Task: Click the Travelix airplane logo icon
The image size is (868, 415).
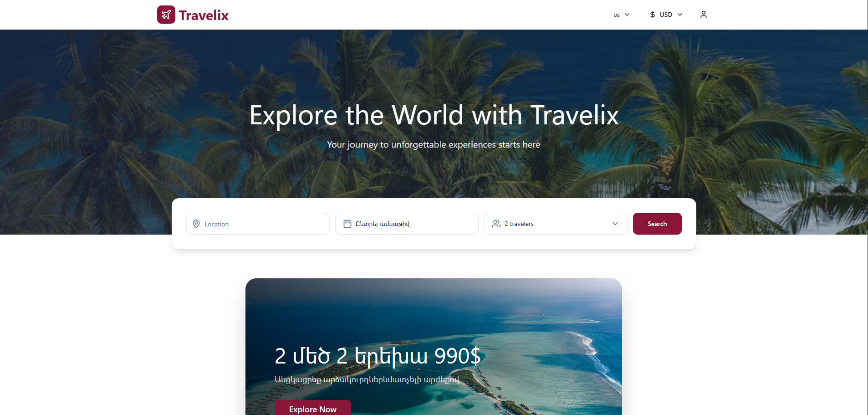Action: pyautogui.click(x=166, y=15)
